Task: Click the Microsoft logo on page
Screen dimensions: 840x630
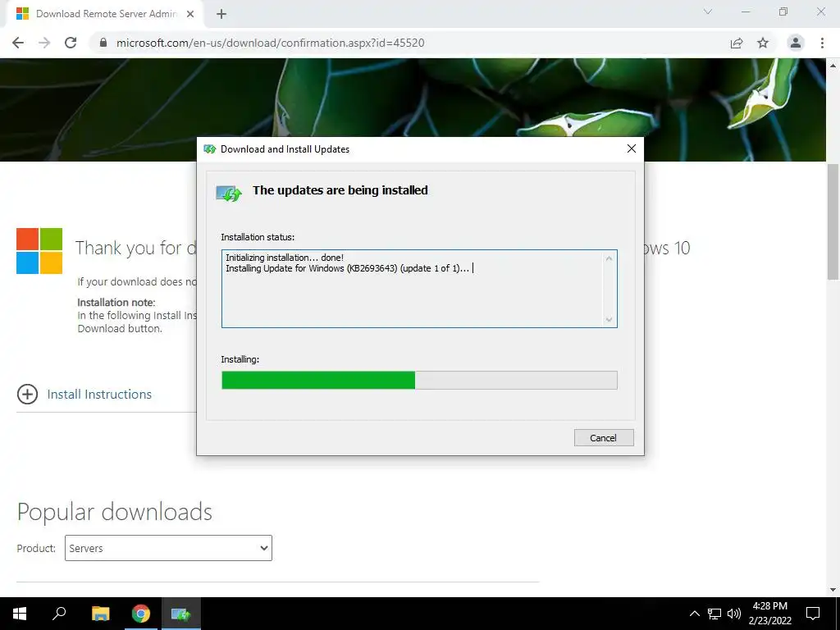Action: tap(39, 251)
